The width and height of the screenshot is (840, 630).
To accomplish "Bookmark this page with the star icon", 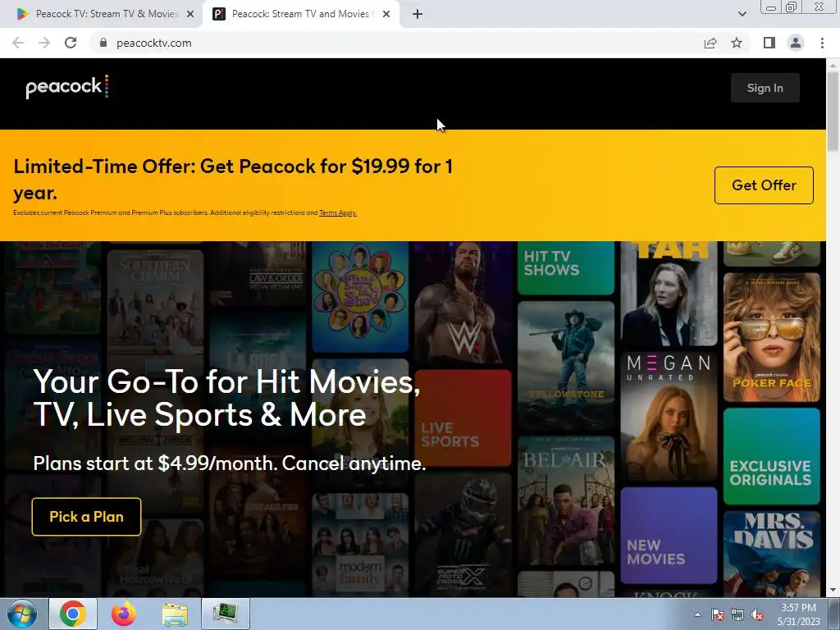I will pos(737,43).
